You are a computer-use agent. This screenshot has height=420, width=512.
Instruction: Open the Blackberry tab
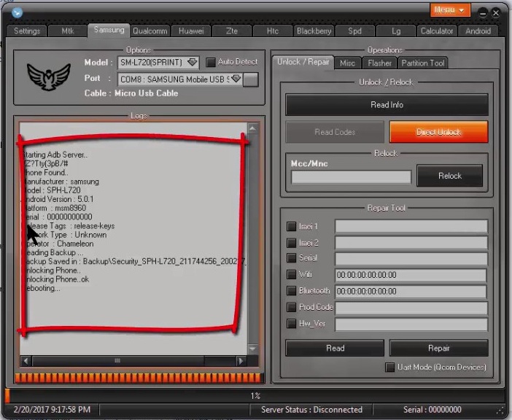tap(314, 31)
